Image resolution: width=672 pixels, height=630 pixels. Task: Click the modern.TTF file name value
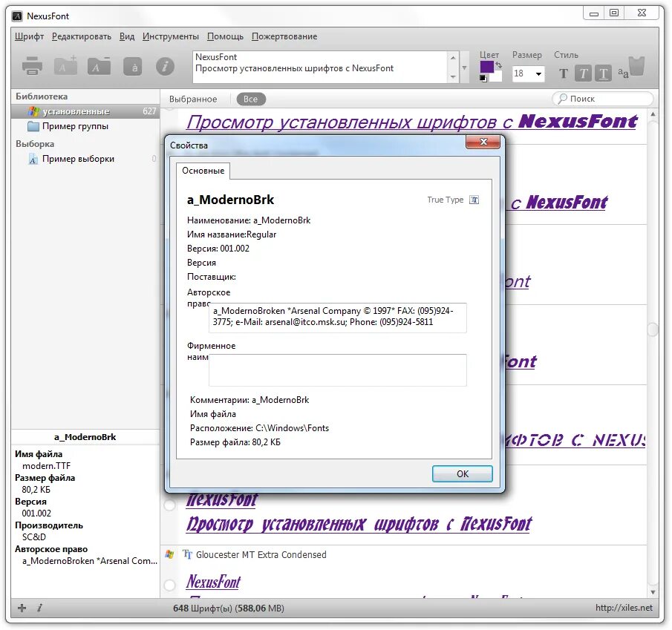coord(46,466)
